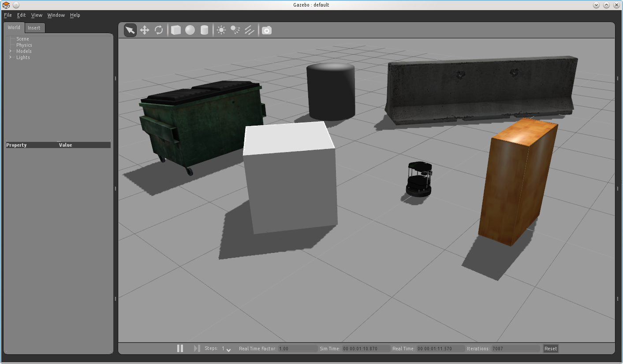The width and height of the screenshot is (623, 364).
Task: Select the arrow selection mode tool
Action: pos(130,30)
